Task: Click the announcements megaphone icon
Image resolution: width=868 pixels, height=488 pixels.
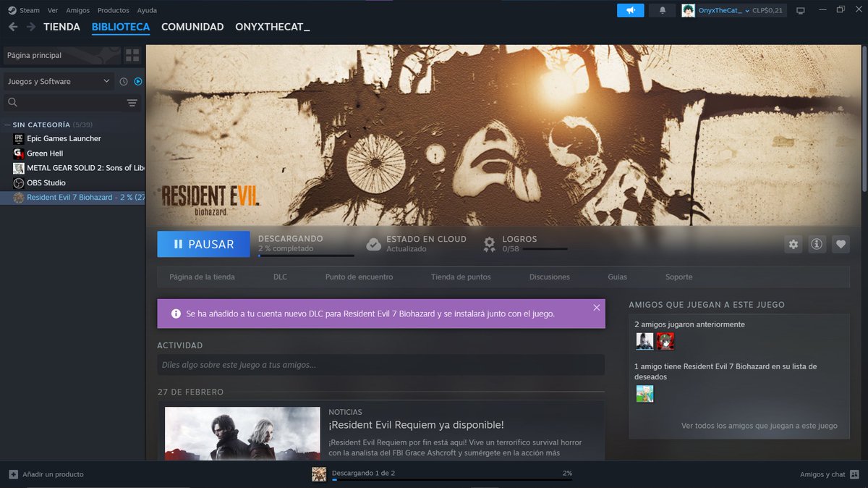Action: pyautogui.click(x=630, y=10)
